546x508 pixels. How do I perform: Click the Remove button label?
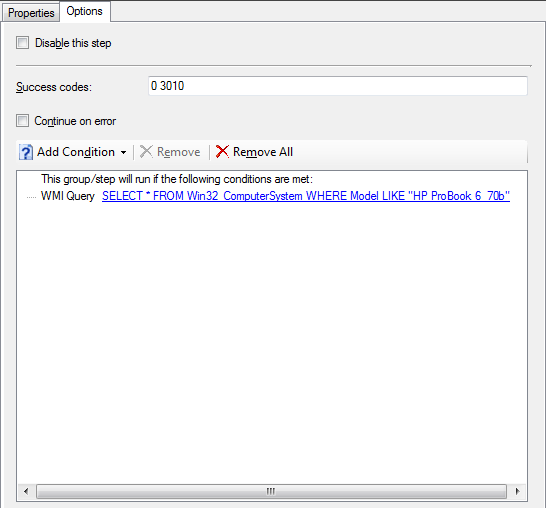(x=179, y=152)
